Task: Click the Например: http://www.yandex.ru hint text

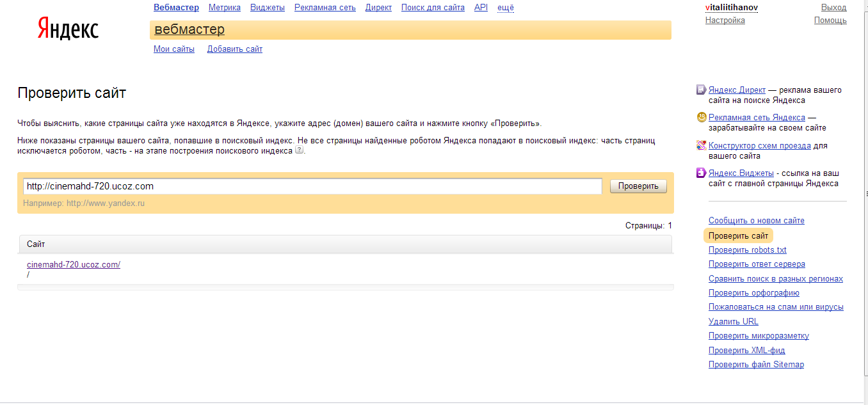Action: 84,203
